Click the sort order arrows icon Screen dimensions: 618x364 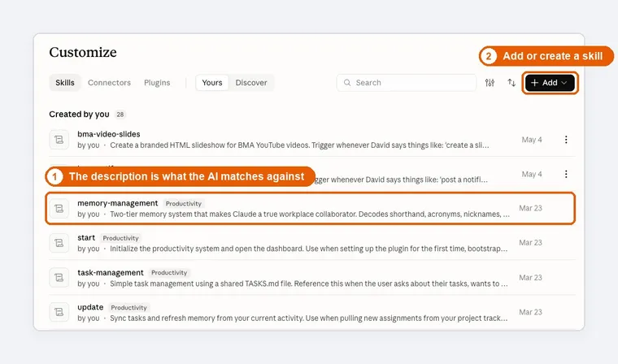click(x=511, y=83)
